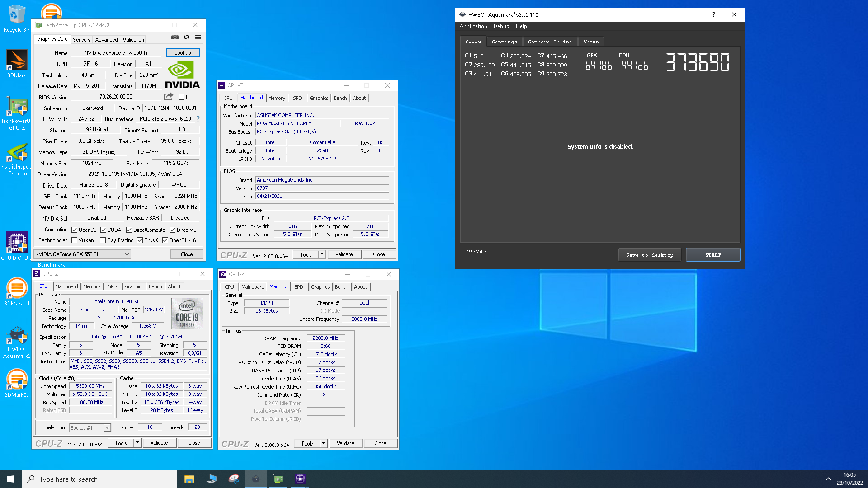Screen dimensions: 868x488
Task: Open Settings tab in HWBOT Aquamark
Action: pos(504,42)
